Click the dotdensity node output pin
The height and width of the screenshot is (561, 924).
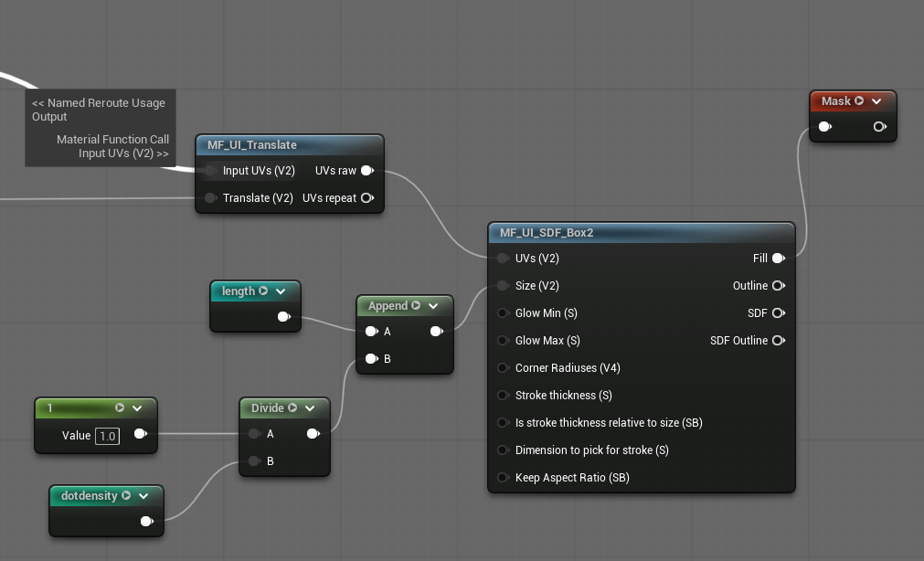(x=147, y=522)
